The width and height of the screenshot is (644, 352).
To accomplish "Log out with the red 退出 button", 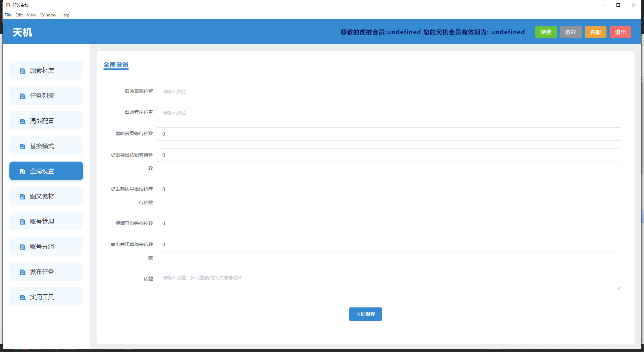I will (620, 32).
